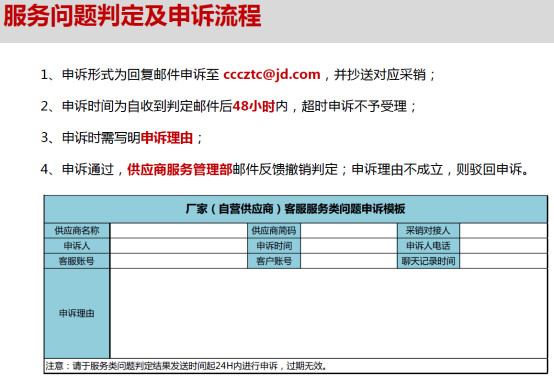Screen dimensions: 554x378
Task: Select the red text 48小时
Action: (254, 106)
